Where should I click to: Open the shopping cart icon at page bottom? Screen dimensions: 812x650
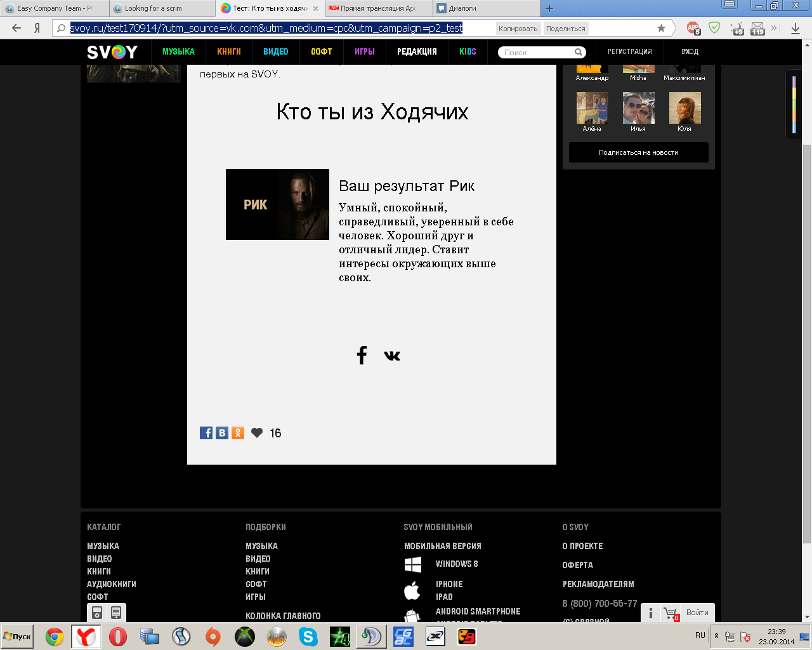671,613
